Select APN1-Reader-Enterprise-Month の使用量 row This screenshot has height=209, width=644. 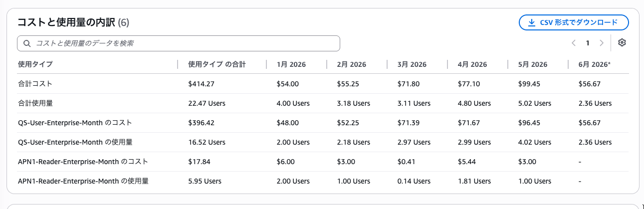(323, 181)
